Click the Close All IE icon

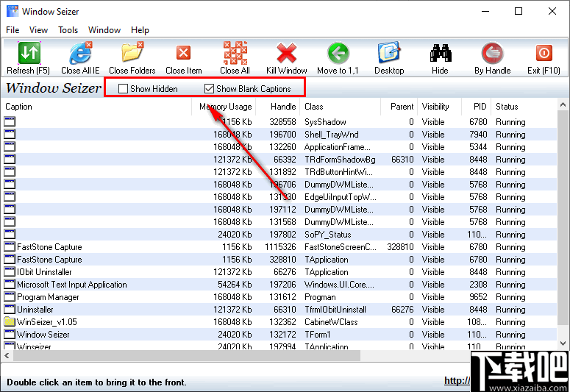point(80,53)
